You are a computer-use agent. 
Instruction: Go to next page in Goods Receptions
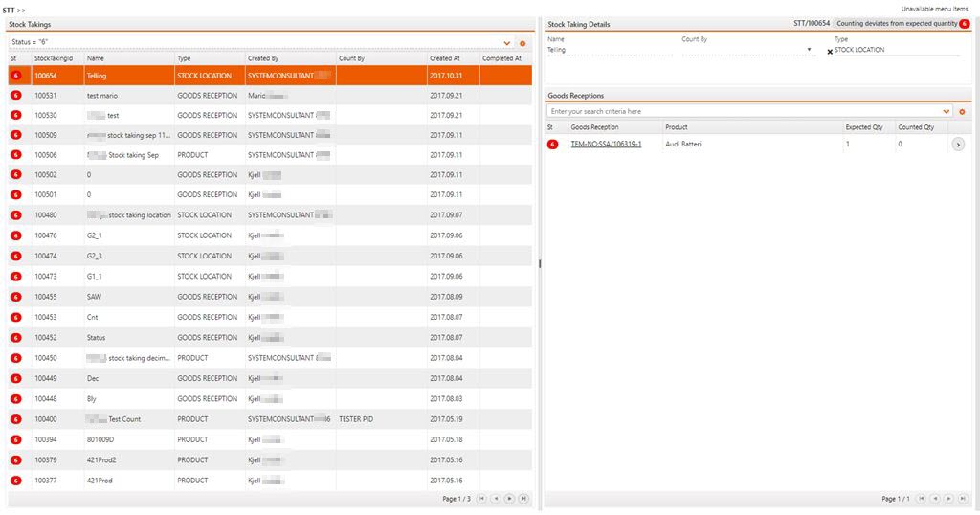948,499
